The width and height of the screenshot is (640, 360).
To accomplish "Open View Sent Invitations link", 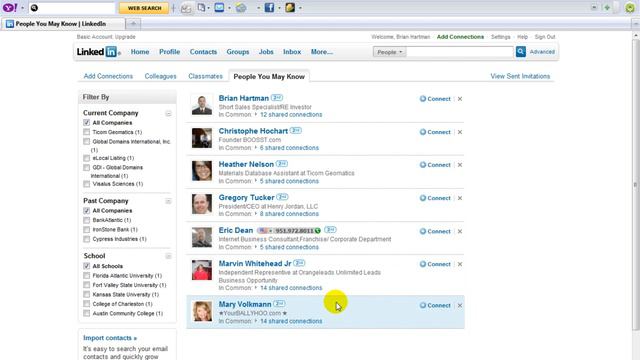I will click(x=520, y=76).
